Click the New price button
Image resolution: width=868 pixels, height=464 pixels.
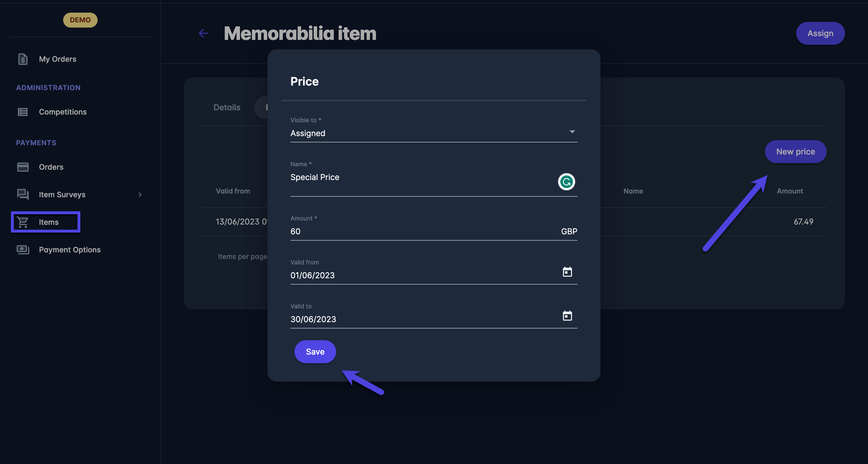pyautogui.click(x=795, y=152)
